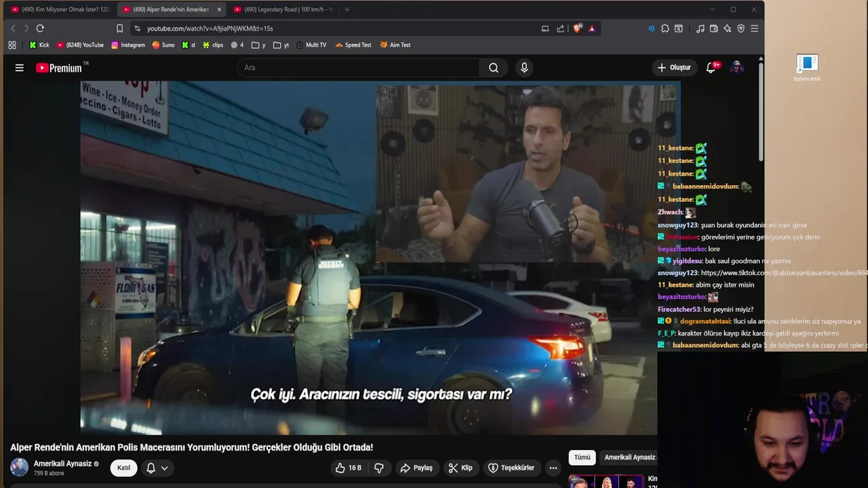Like the video with 16 B likes
868x488 pixels.
coord(348,468)
